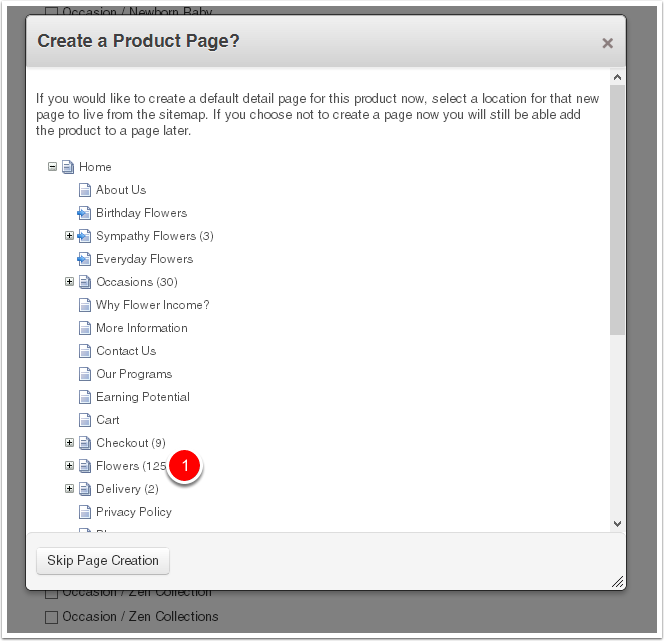The image size is (664, 641).
Task: Click the Everyday Flowers page icon
Action: click(85, 259)
